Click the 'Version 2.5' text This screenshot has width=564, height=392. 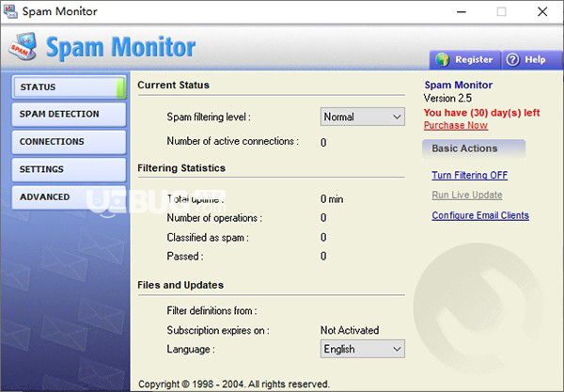coord(447,98)
